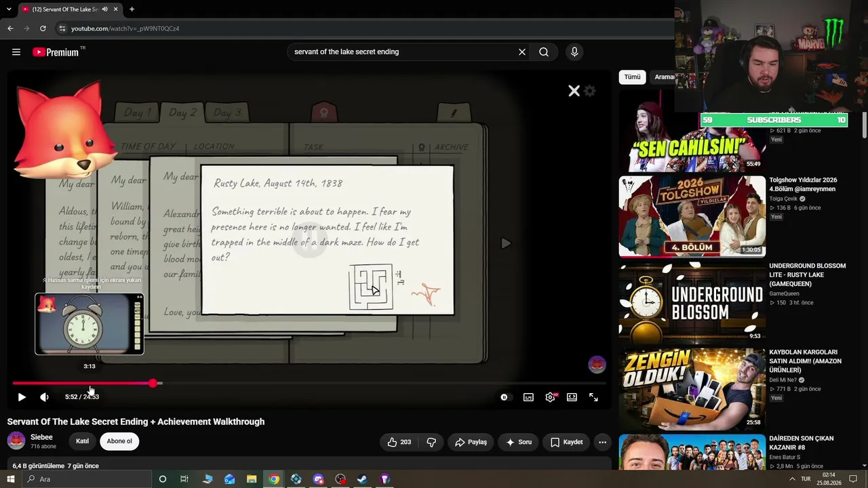
Task: Open Cortana circle on taskbar
Action: tap(162, 479)
